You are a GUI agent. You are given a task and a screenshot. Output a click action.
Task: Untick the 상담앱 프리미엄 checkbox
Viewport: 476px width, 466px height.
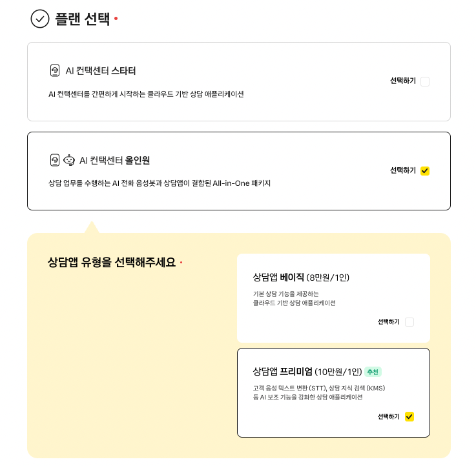[409, 416]
